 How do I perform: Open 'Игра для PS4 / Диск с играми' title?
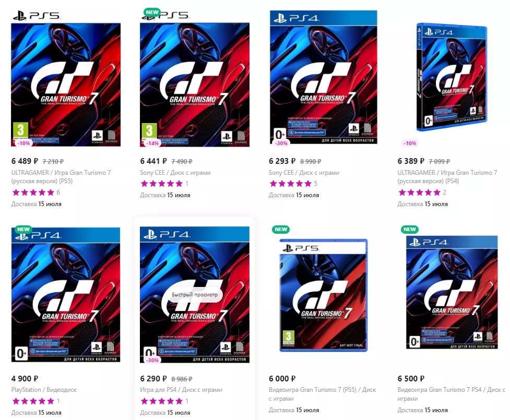pos(181,390)
